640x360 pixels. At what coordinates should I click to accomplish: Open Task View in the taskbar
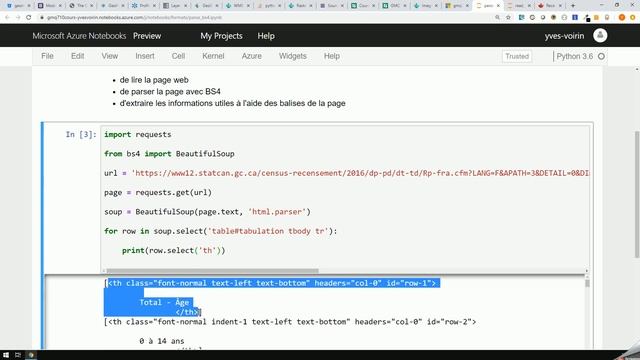[x=18, y=355]
